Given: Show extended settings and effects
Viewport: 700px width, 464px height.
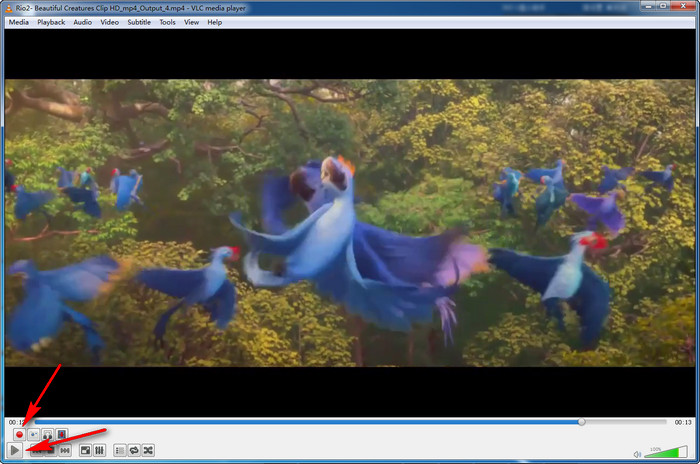Looking at the screenshot, I should [99, 451].
